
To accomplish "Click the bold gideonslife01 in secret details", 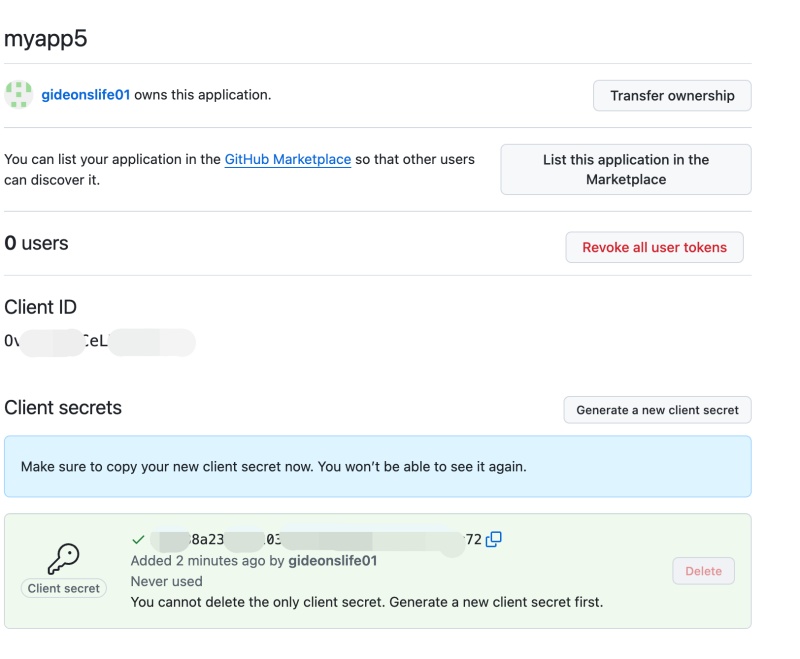I will pyautogui.click(x=333, y=561).
